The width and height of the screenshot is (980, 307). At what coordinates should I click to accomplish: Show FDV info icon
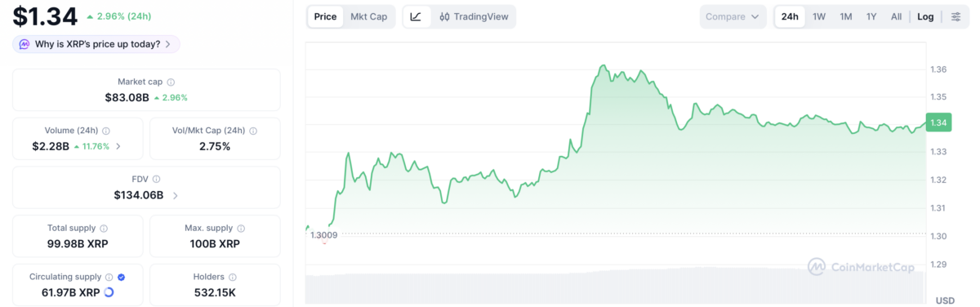click(x=156, y=179)
